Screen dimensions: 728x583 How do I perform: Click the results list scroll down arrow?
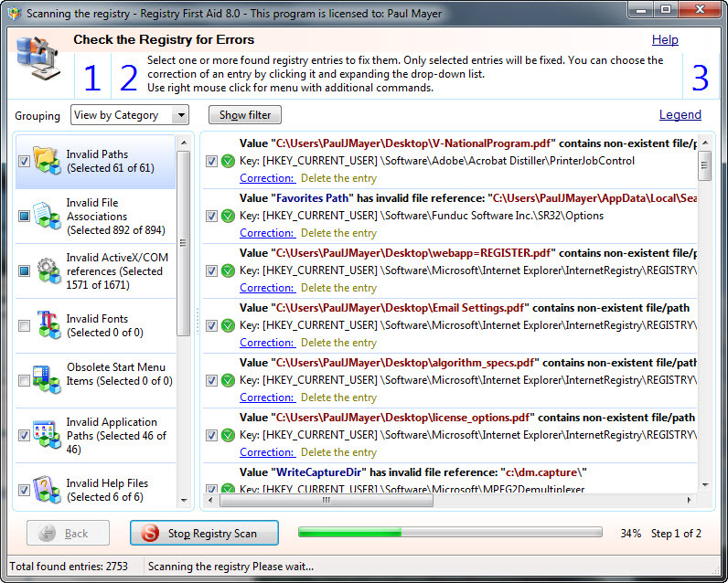click(x=705, y=485)
